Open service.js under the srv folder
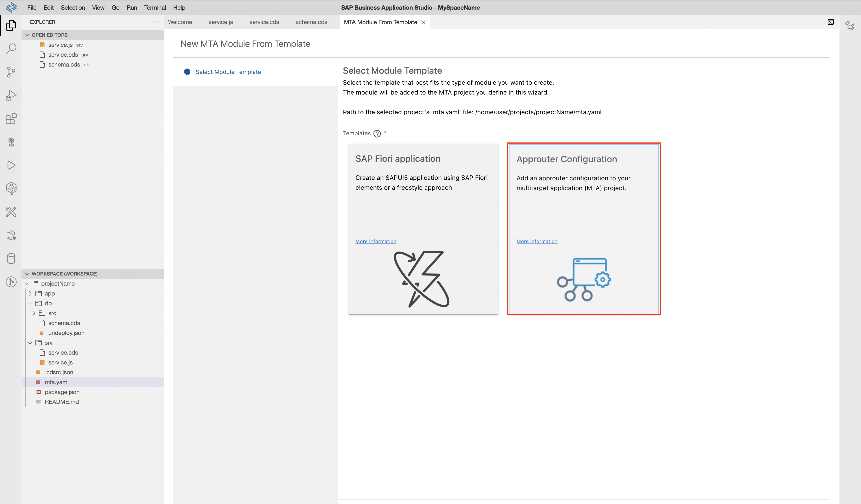This screenshot has height=504, width=861. (93, 362)
